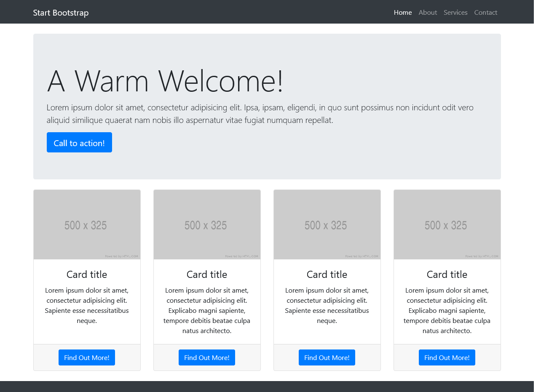This screenshot has width=541, height=392.
Task: Click the first card's placeholder image
Action: click(x=87, y=224)
